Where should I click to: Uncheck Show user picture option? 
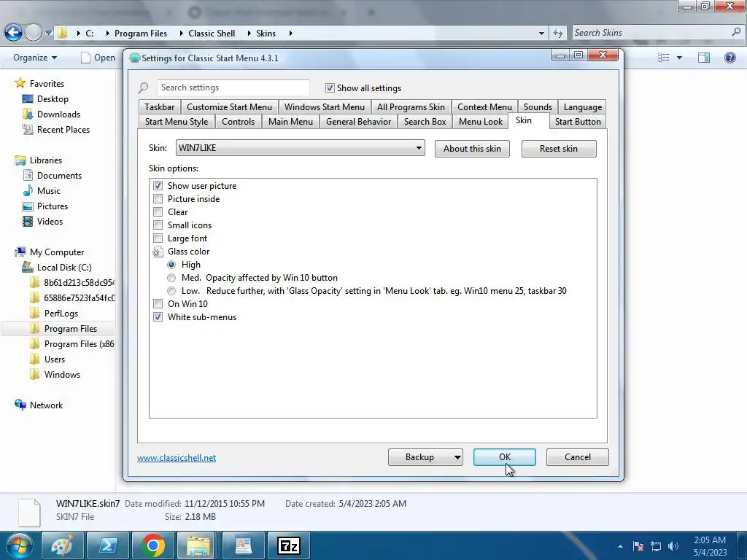point(158,186)
